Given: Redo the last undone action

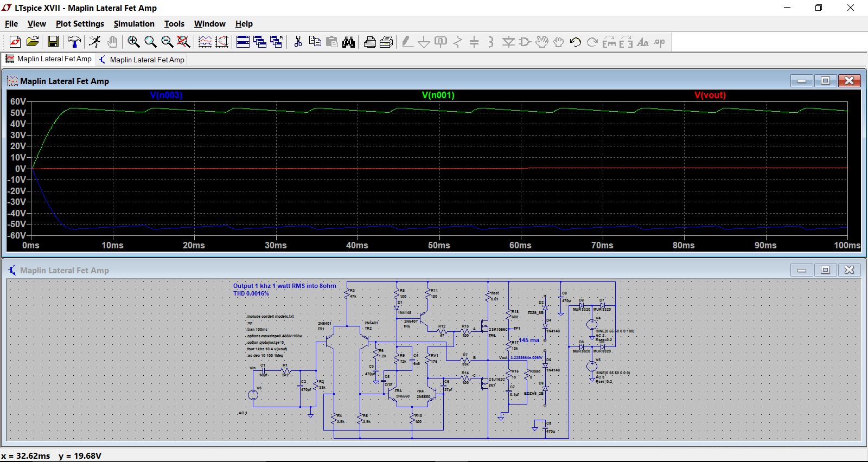Looking at the screenshot, I should [x=592, y=42].
